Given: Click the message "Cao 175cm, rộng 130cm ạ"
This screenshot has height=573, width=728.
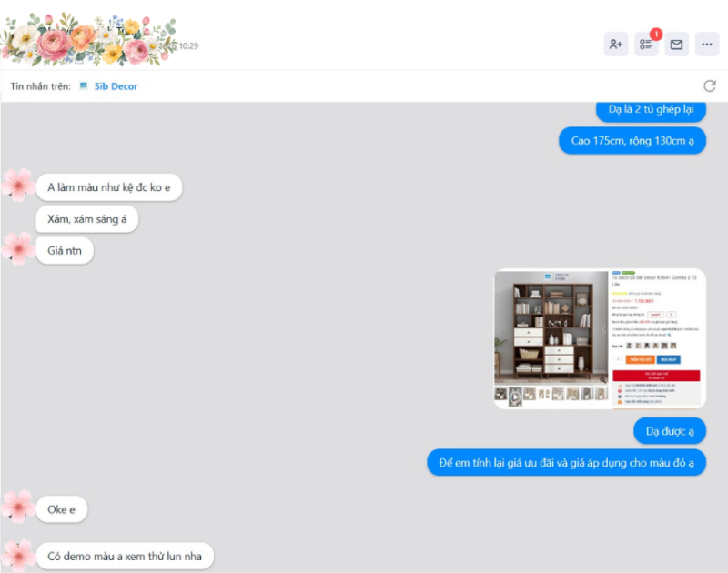Looking at the screenshot, I should (632, 141).
